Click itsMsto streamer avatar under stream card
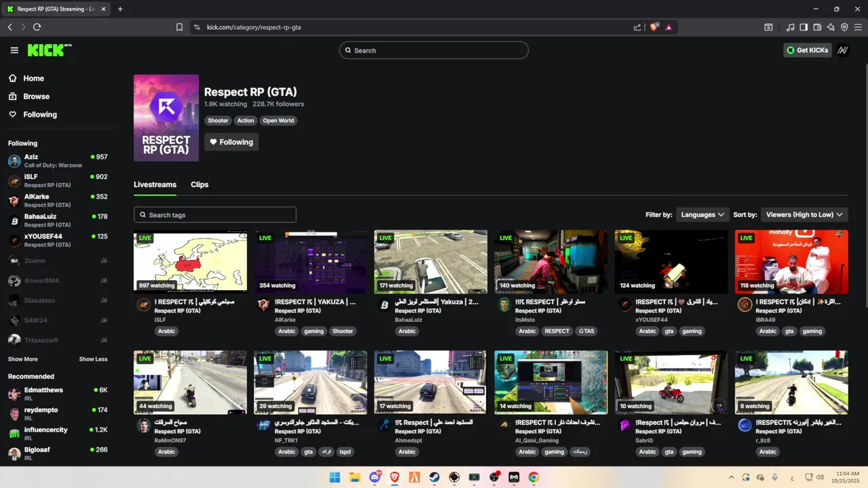The image size is (868, 488). [504, 305]
